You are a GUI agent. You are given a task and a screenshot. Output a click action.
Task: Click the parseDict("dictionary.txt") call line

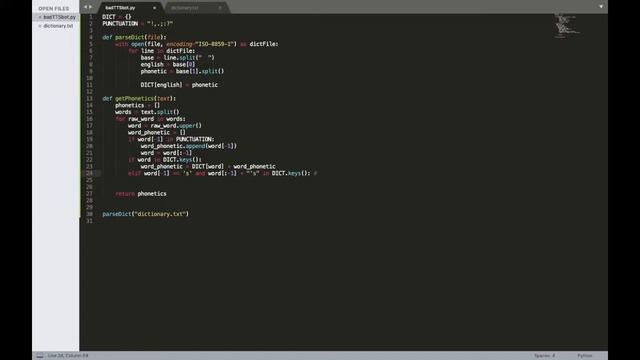click(x=146, y=214)
